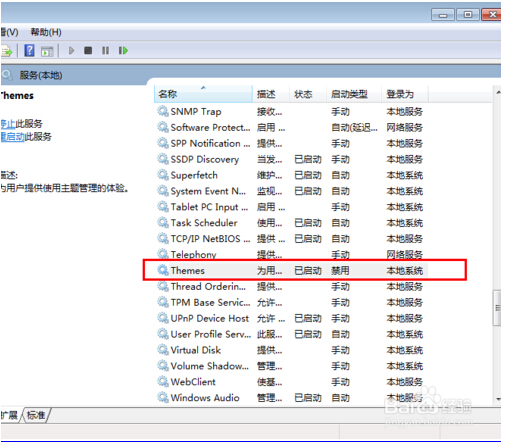This screenshot has height=443, width=505.
Task: Select the Themes service gear icon
Action: coord(163,270)
